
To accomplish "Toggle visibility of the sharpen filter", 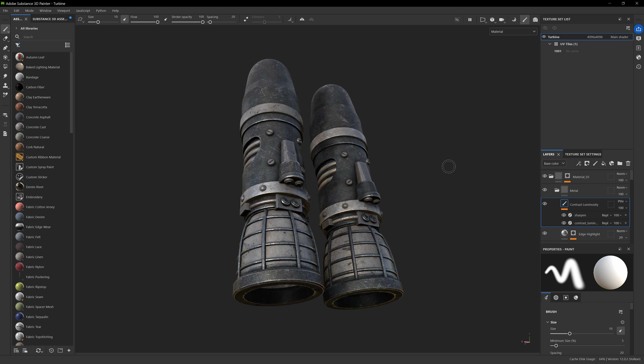I will click(x=564, y=215).
